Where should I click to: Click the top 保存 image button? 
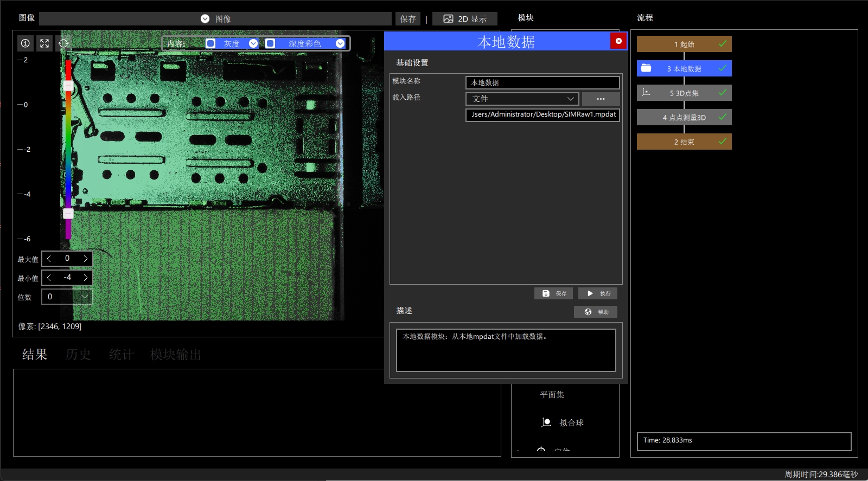(408, 19)
